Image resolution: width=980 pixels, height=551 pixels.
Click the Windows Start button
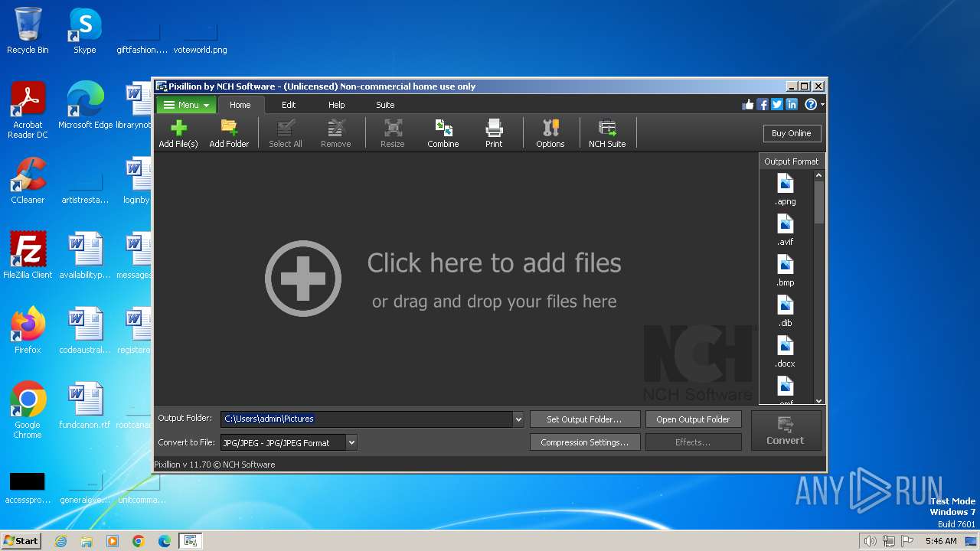coord(21,541)
